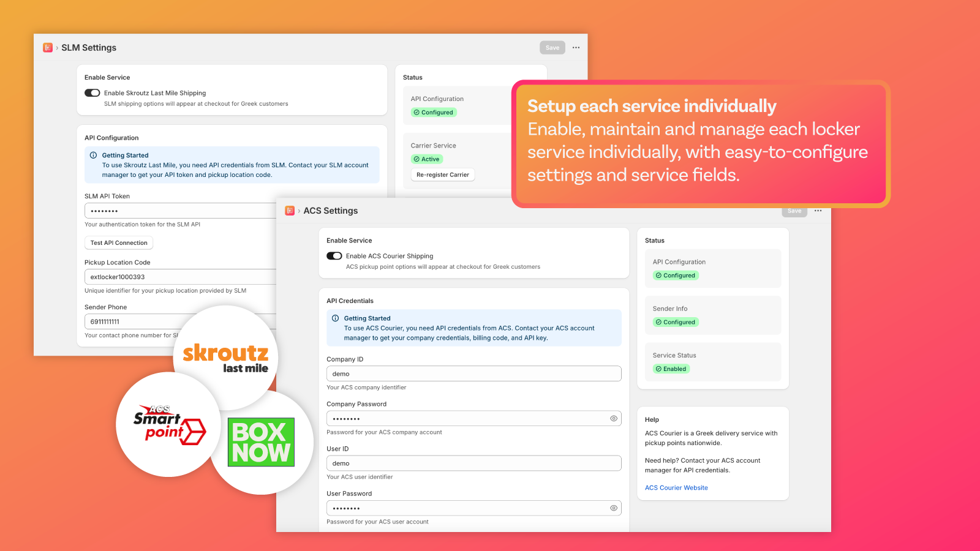980x551 pixels.
Task: Click the Test API Connection button
Action: [x=119, y=243]
